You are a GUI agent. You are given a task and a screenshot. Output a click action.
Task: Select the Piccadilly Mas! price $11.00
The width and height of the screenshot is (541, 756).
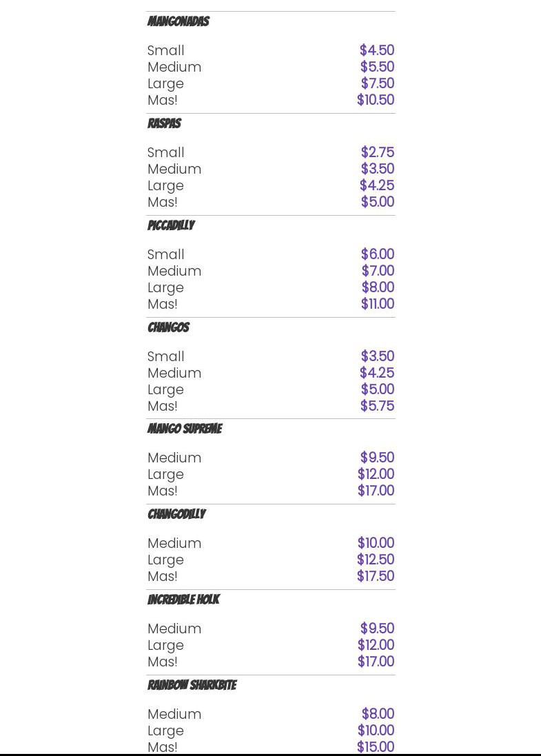(377, 304)
